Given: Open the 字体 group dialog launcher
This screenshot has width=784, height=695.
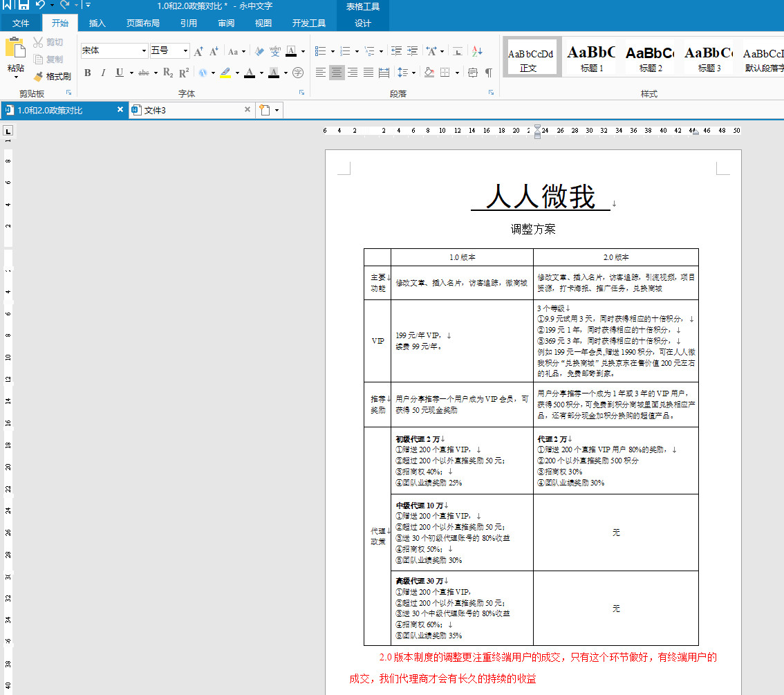Looking at the screenshot, I should tap(301, 93).
